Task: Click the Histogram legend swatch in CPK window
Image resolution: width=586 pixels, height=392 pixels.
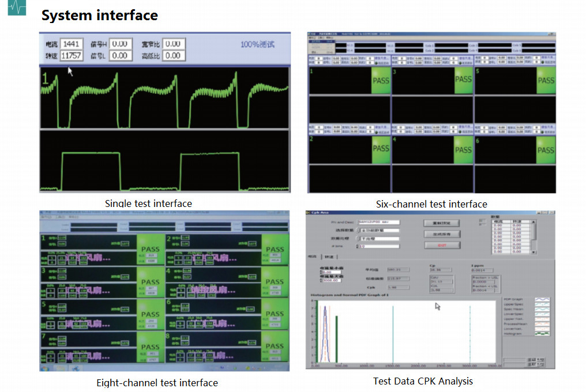Action: pyautogui.click(x=542, y=333)
